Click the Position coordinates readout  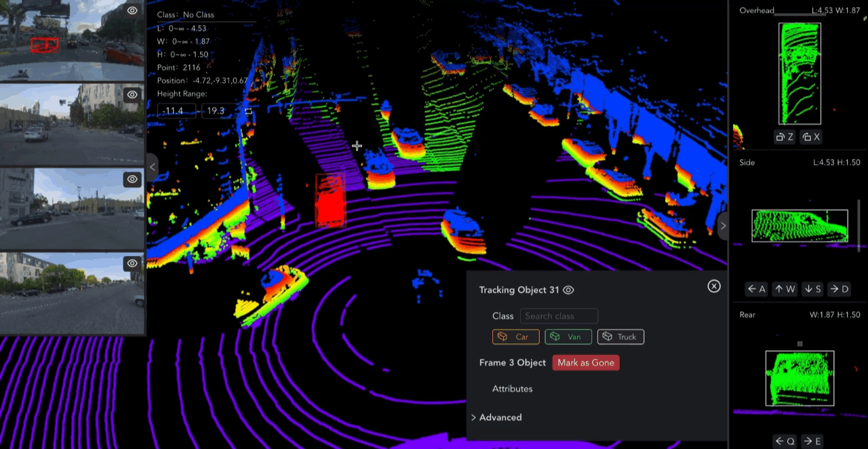pos(202,81)
